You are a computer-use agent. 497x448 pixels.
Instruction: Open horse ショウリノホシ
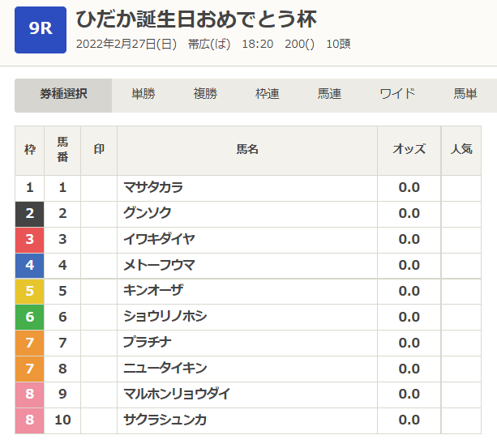point(165,318)
